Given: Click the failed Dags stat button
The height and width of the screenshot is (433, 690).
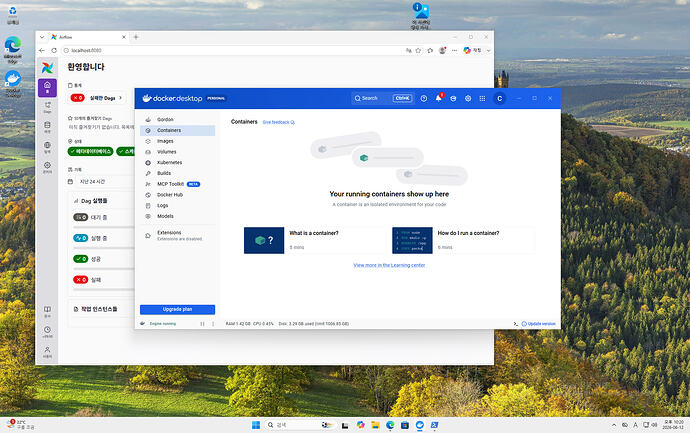Looking at the screenshot, I should (97, 98).
